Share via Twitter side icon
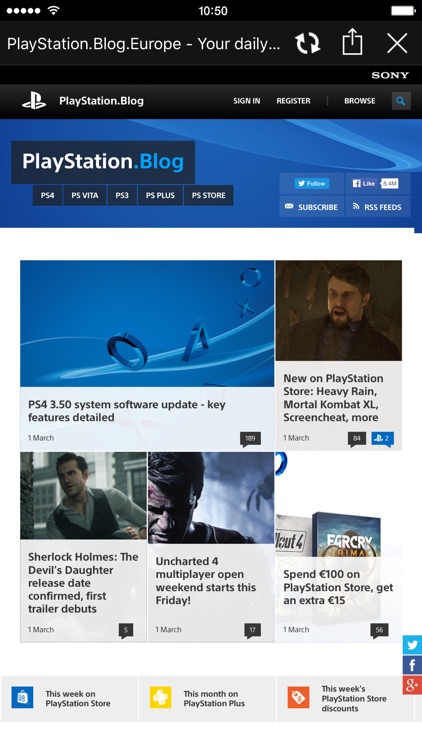The height and width of the screenshot is (750, 422). coord(412,645)
